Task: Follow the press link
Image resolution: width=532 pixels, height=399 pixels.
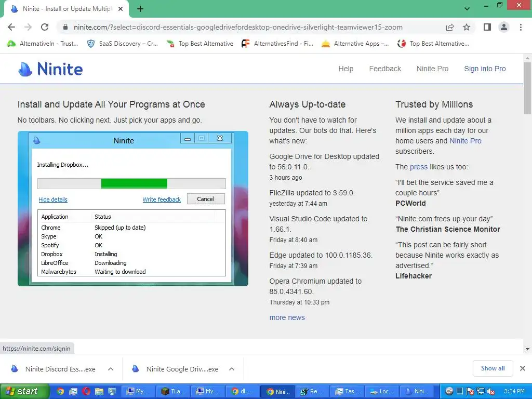Action: click(x=419, y=167)
